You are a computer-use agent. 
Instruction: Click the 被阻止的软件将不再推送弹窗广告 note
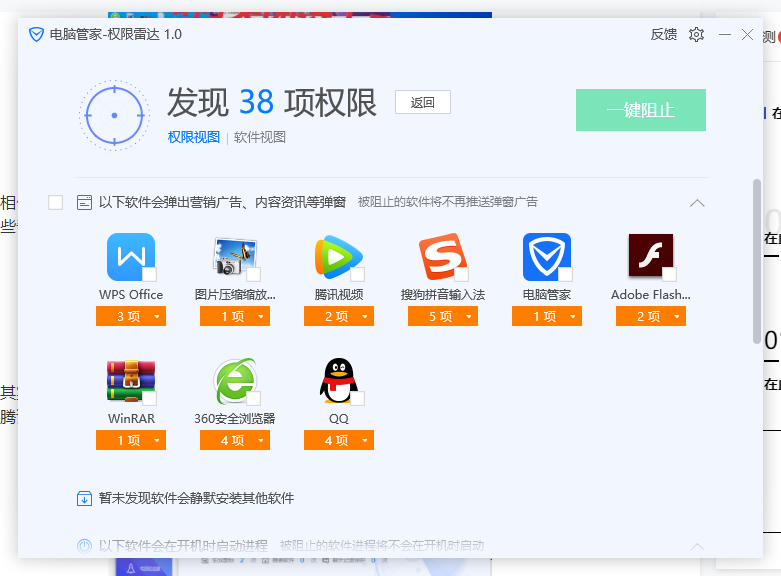[448, 202]
